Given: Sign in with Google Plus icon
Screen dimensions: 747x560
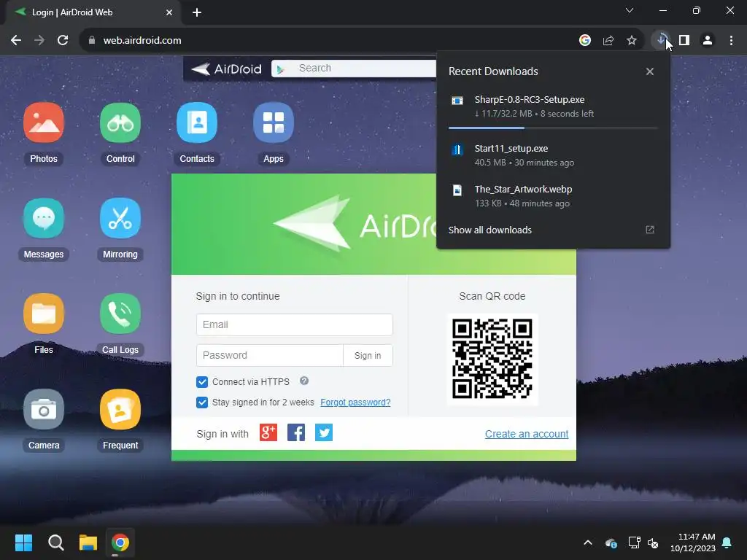Looking at the screenshot, I should (268, 433).
